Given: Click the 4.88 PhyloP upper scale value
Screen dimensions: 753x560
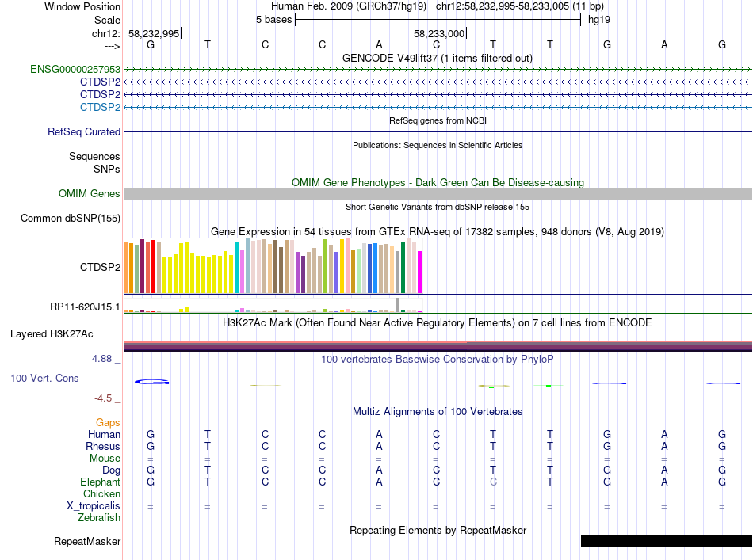Looking at the screenshot, I should pyautogui.click(x=101, y=359).
